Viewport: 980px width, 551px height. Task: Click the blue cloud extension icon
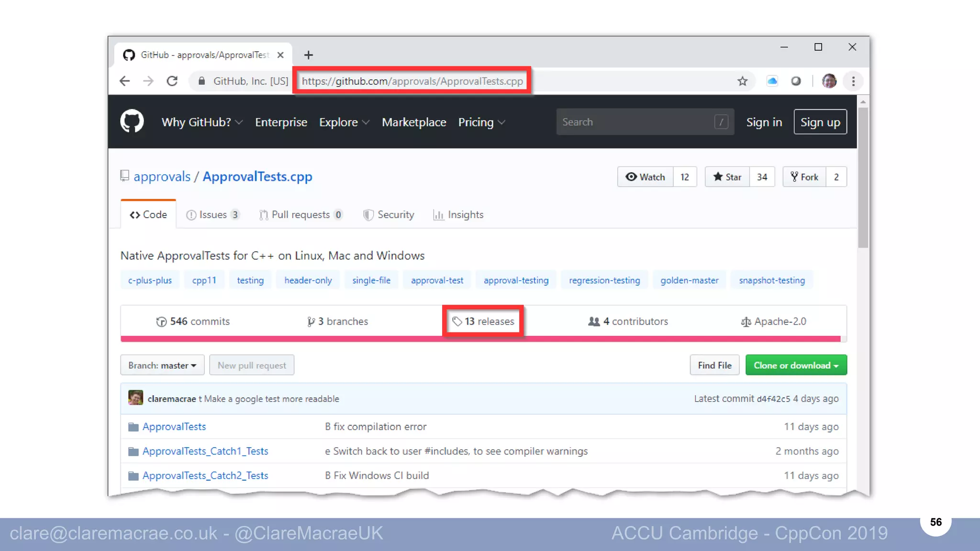click(772, 81)
